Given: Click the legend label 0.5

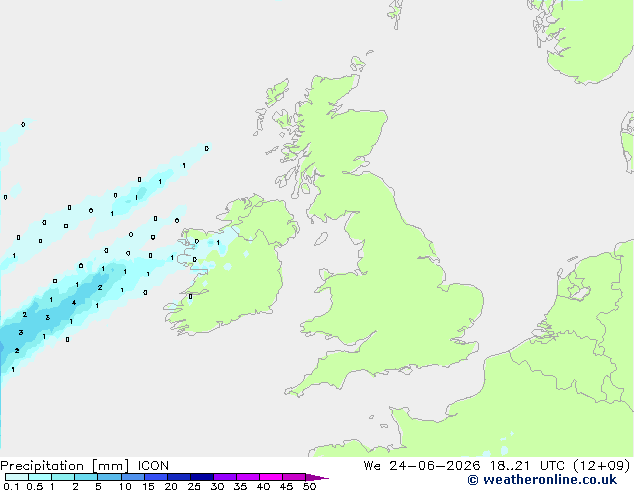Looking at the screenshot, I should (35, 486).
